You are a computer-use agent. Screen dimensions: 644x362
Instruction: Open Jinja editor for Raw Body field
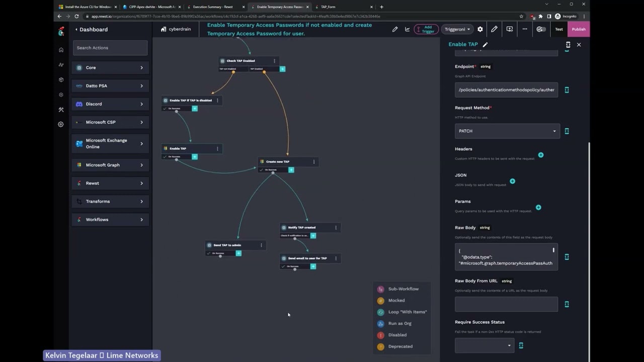(x=567, y=257)
